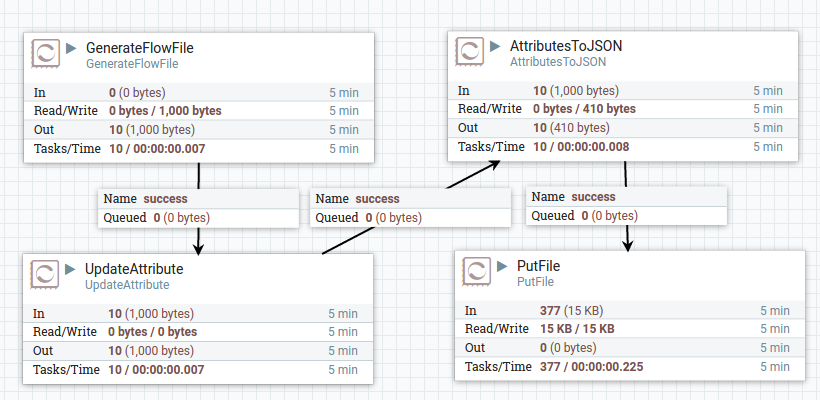Viewport: 820px width, 400px height.
Task: Click Queued row of GenerateFlowFile-to-UpdateAttribute connection
Action: pyautogui.click(x=198, y=218)
